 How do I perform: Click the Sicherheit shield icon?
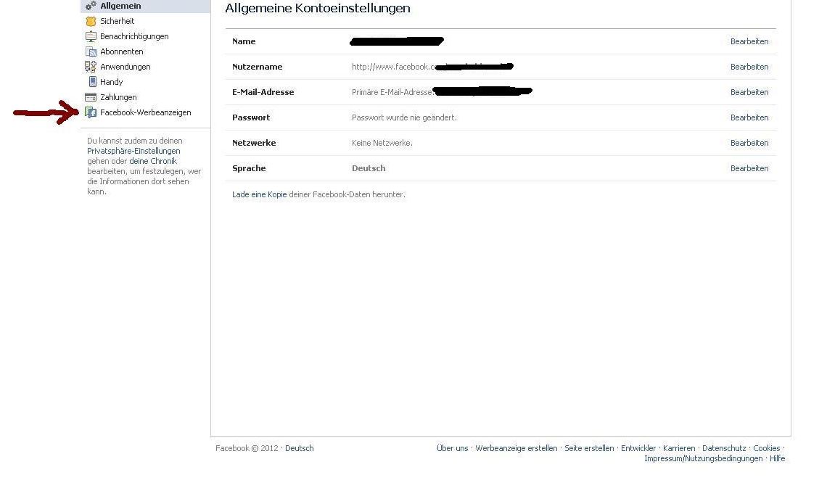pos(91,21)
